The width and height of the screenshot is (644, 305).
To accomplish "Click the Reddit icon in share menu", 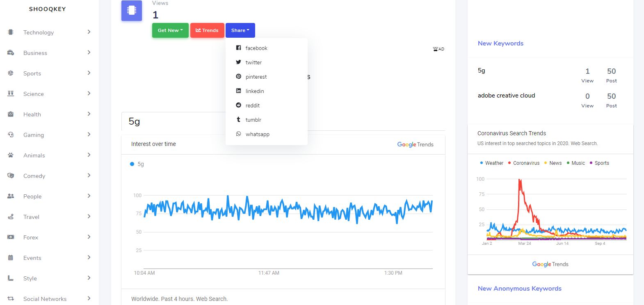I will coord(238,105).
